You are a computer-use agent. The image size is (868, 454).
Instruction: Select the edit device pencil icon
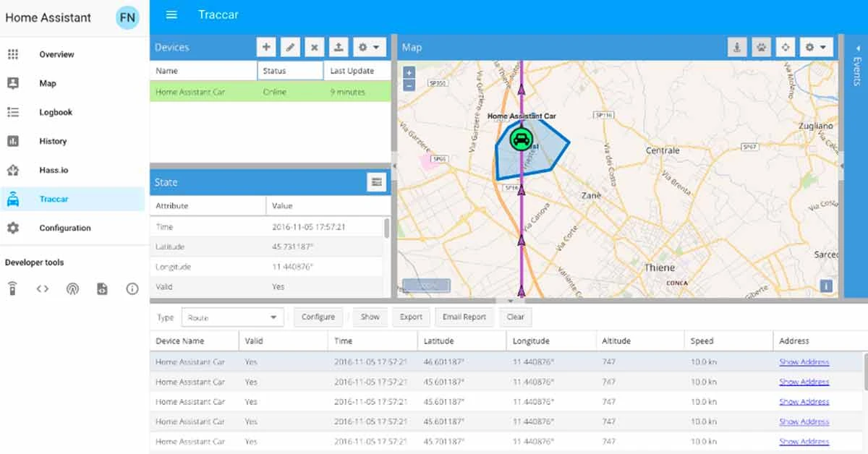(290, 47)
